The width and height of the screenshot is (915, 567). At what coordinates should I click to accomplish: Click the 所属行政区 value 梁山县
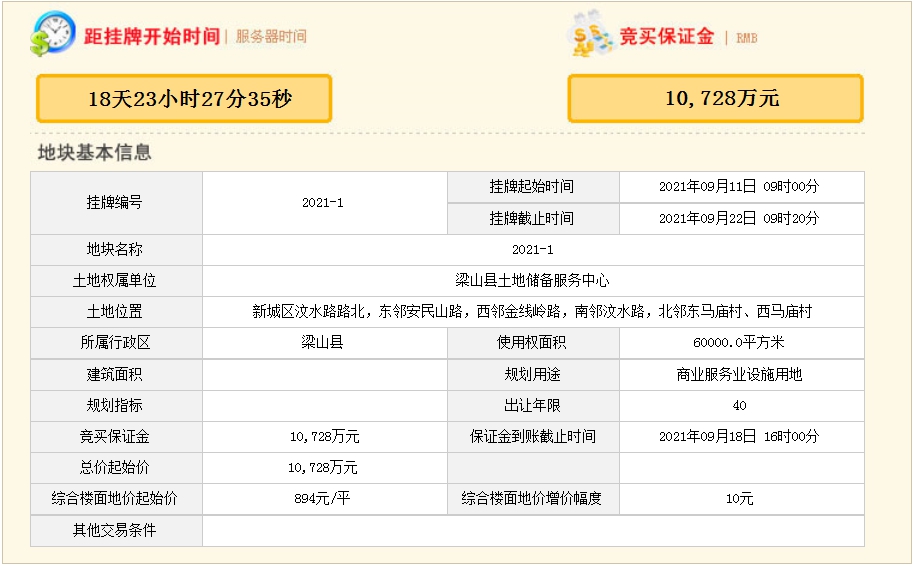point(323,342)
